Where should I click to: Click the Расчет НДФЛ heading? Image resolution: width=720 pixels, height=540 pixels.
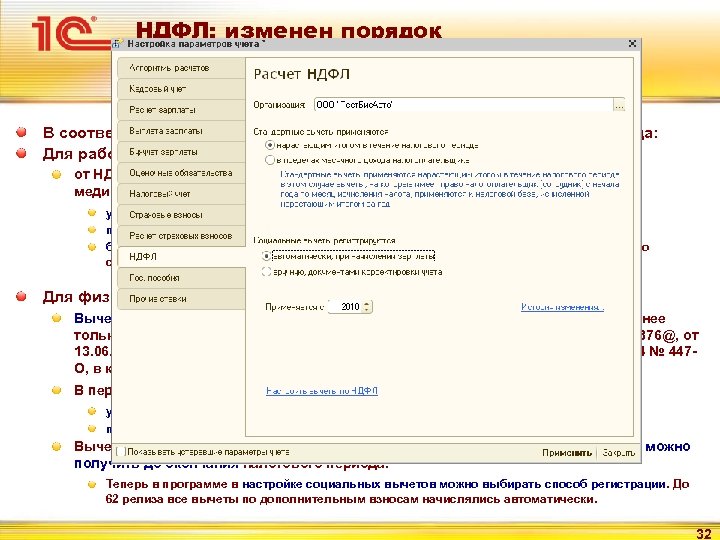pos(302,74)
